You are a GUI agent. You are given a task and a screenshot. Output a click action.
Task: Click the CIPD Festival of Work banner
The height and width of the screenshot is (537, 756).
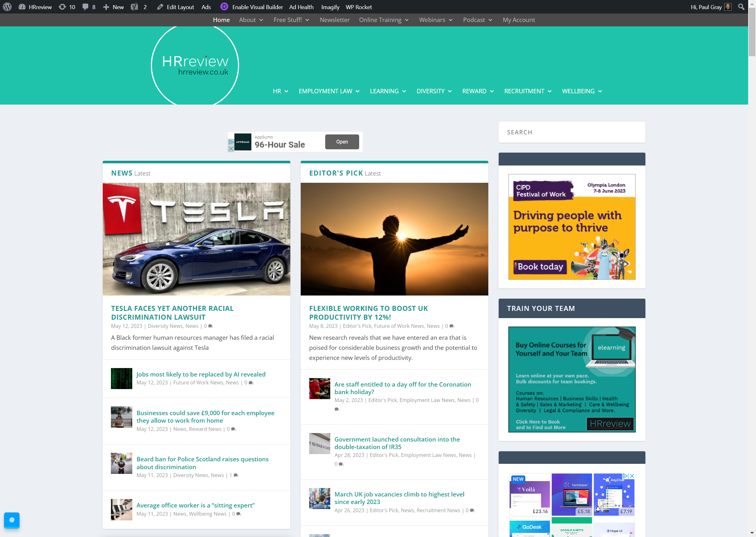point(572,227)
